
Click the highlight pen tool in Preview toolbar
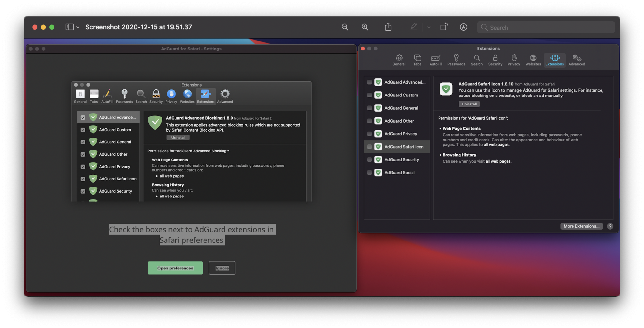click(414, 27)
